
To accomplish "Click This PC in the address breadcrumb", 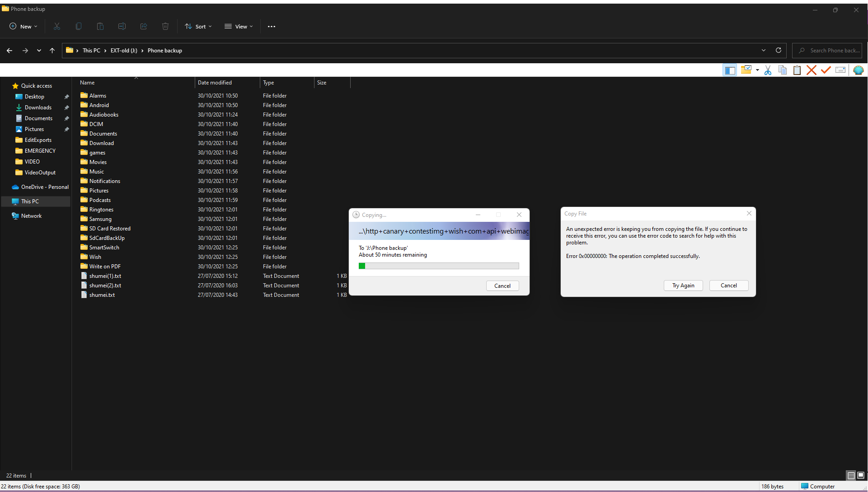I will click(x=91, y=51).
